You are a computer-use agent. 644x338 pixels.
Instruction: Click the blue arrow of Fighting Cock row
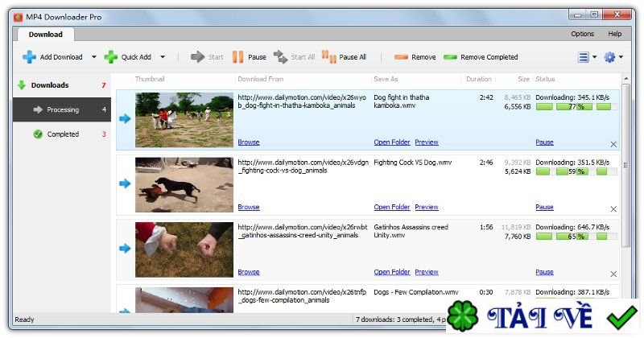click(125, 183)
